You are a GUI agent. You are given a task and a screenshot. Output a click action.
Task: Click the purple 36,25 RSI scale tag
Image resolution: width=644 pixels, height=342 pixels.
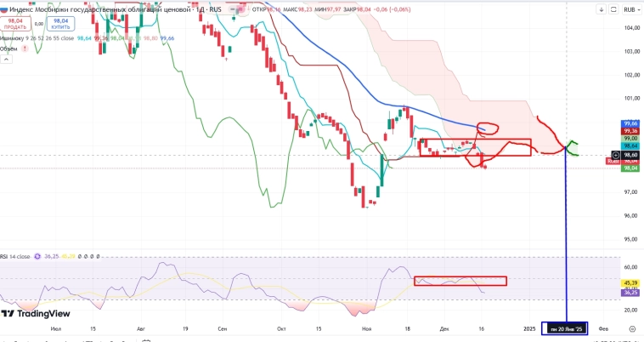(630, 293)
